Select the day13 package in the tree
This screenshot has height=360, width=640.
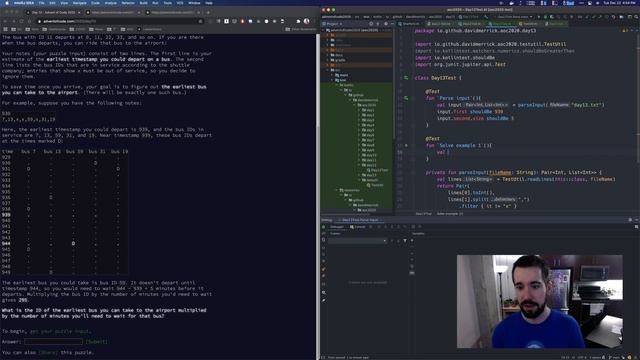(x=369, y=175)
